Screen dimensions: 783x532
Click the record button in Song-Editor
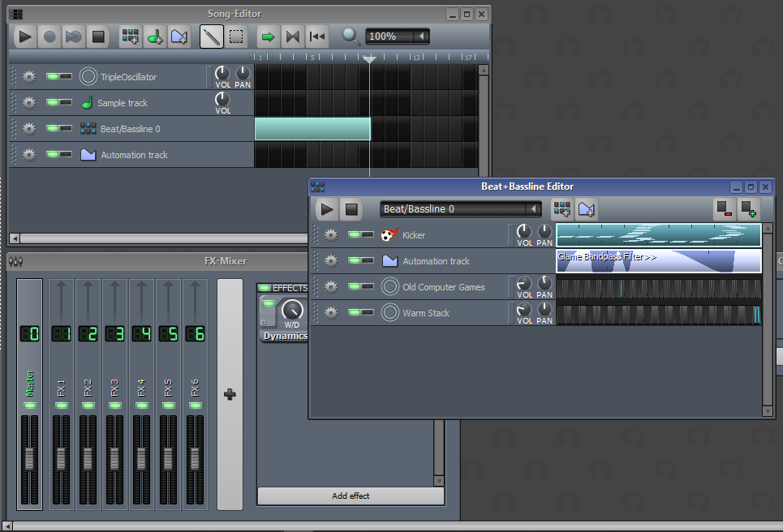49,36
